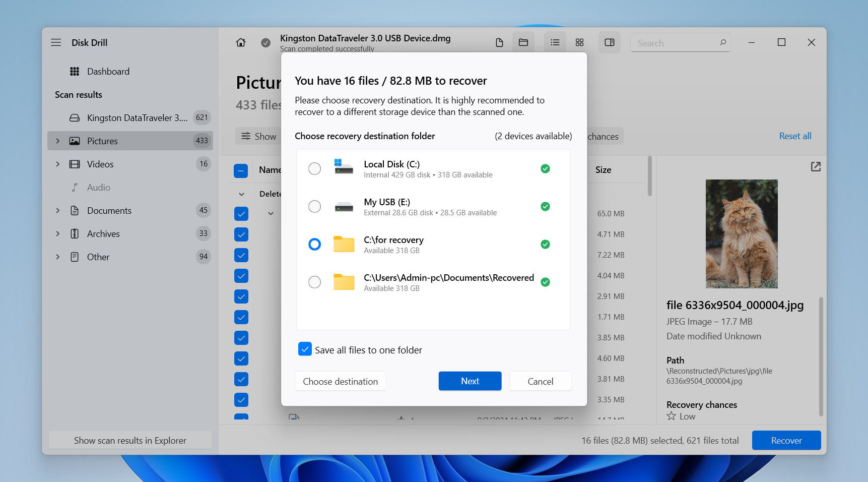
Task: Select the grid thumbnails view icon
Action: point(580,43)
